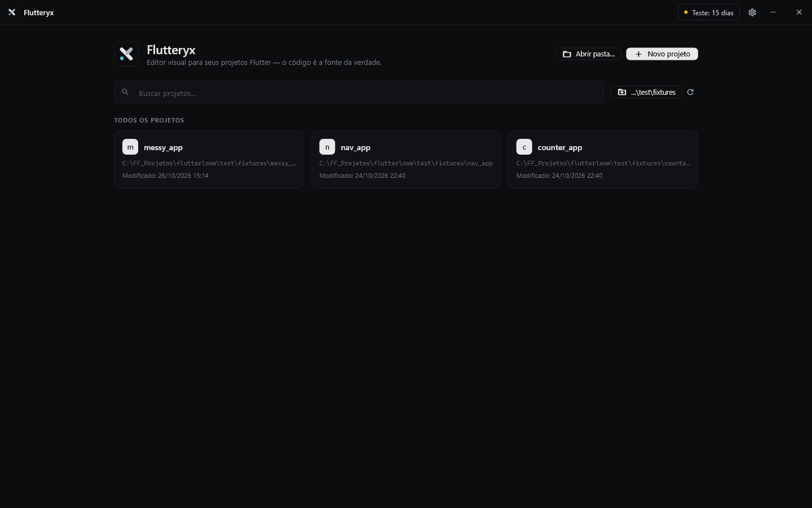Click the 'm' avatar of messy_app
The image size is (812, 508).
coord(130,147)
